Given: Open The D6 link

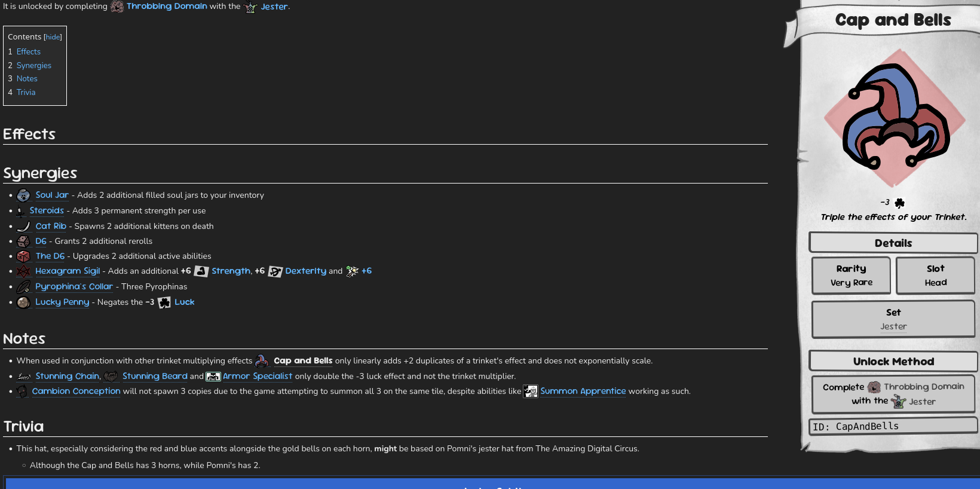Looking at the screenshot, I should tap(50, 256).
